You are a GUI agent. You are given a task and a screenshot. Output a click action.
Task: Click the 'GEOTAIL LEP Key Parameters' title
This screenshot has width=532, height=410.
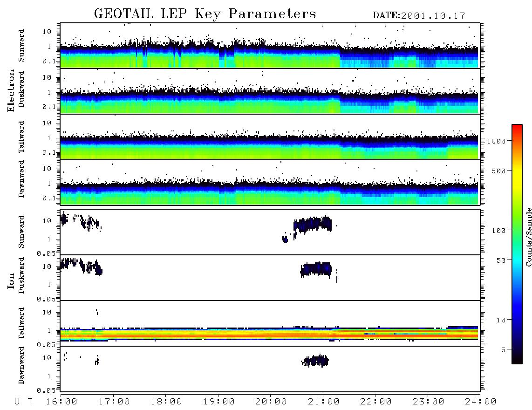click(205, 14)
